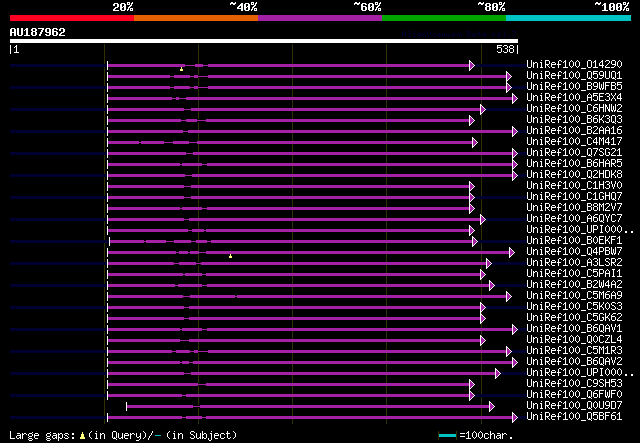
Task: Click the green ~80% identity color segment
Action: 444,18
